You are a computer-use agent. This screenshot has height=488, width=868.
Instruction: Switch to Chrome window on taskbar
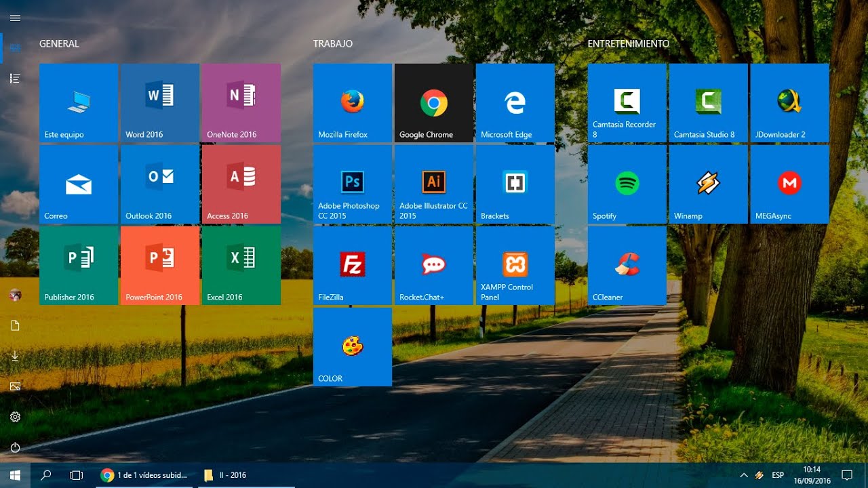click(x=144, y=475)
